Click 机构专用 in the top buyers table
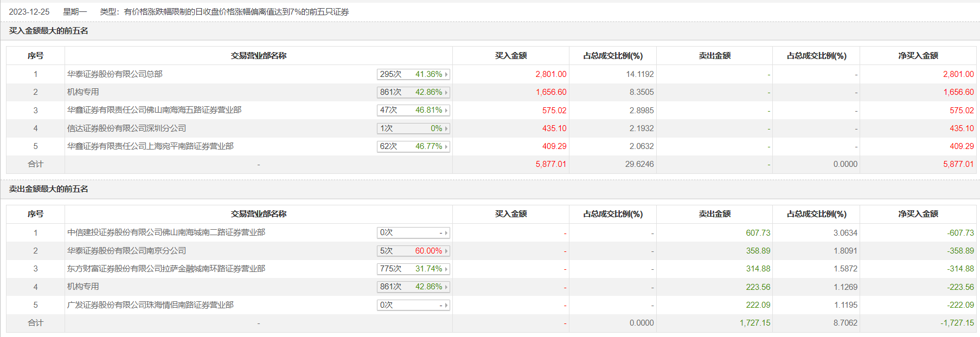Viewport: 980px width, 337px height. coord(83,92)
